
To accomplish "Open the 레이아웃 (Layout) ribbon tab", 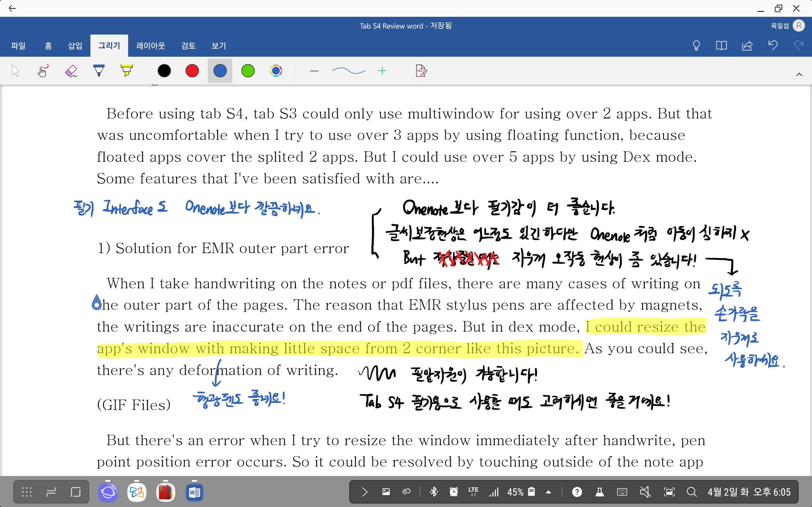I will tap(151, 46).
